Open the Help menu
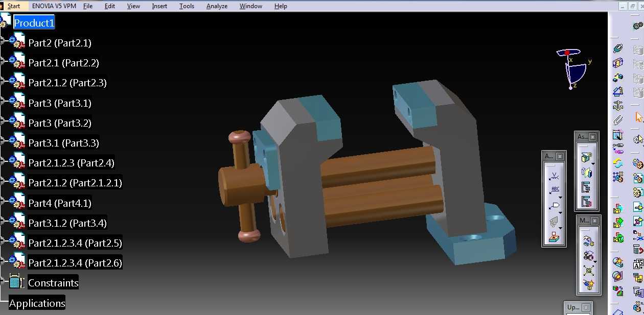 point(281,6)
